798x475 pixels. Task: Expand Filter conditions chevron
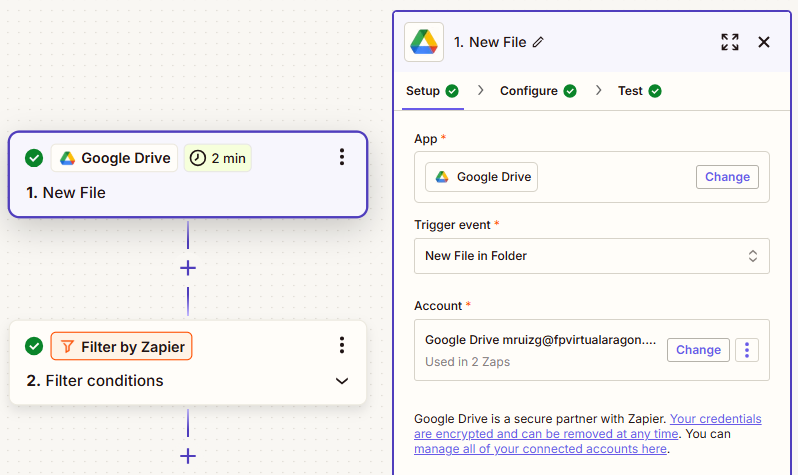tap(342, 381)
